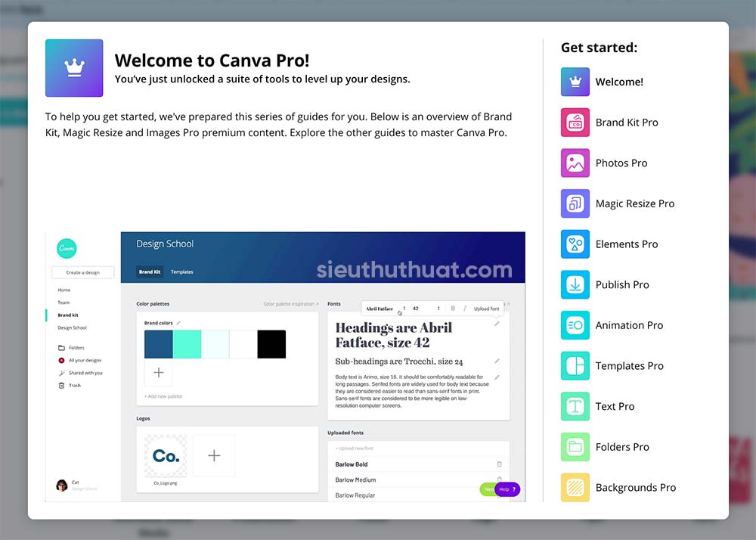Click Upload new font row

point(418,448)
